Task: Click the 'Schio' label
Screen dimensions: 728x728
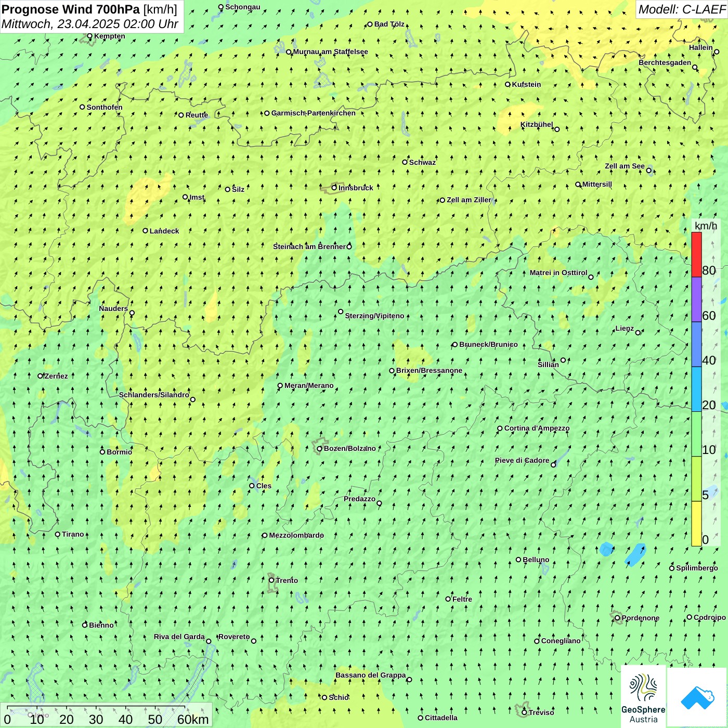Action: [339, 697]
